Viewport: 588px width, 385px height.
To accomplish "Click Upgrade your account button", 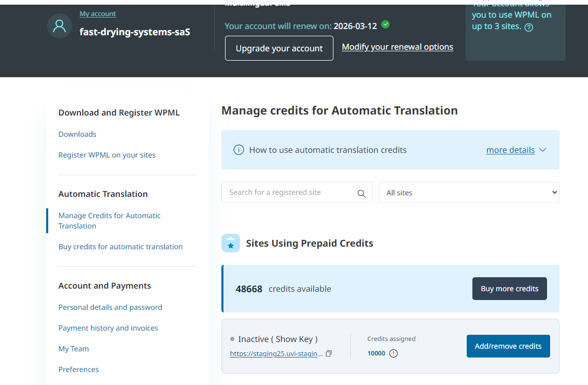I will coord(279,48).
